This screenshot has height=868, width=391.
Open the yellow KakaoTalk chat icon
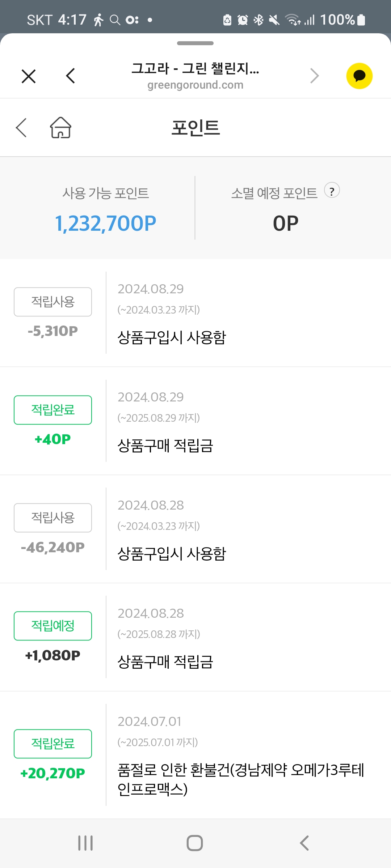pos(359,76)
